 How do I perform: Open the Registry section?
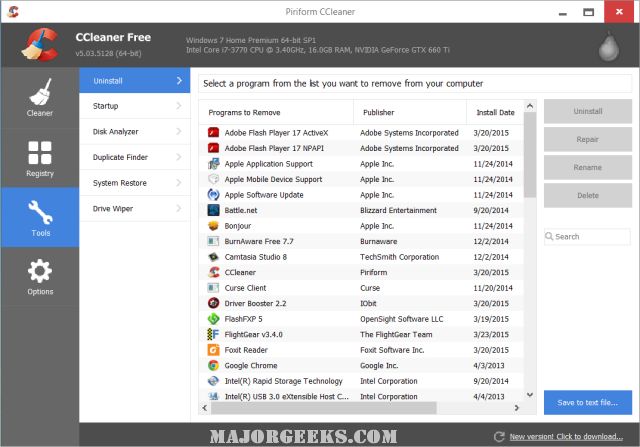point(40,158)
